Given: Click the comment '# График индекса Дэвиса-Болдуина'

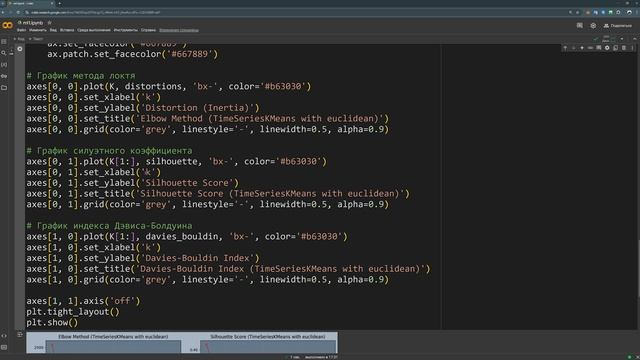Looking at the screenshot, I should pyautogui.click(x=109, y=226).
